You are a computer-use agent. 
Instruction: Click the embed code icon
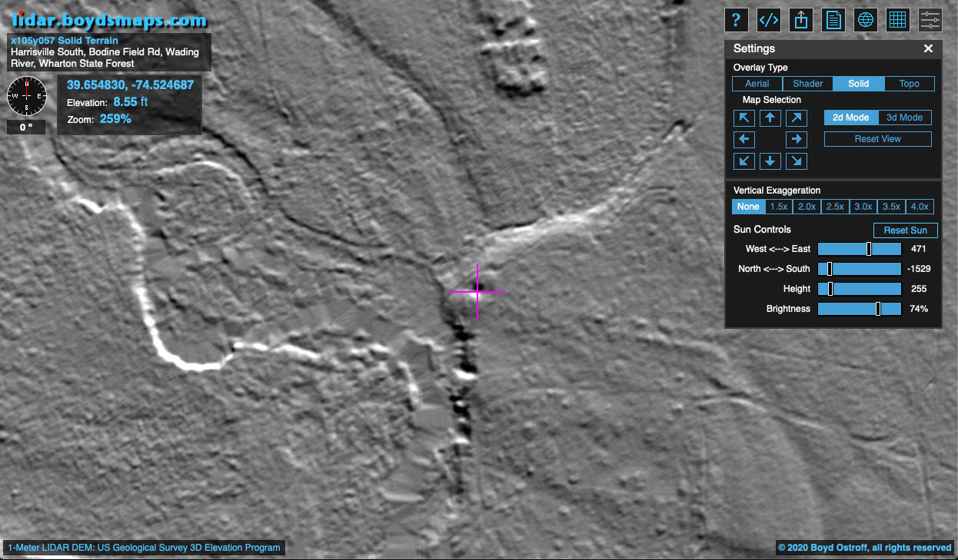point(769,20)
